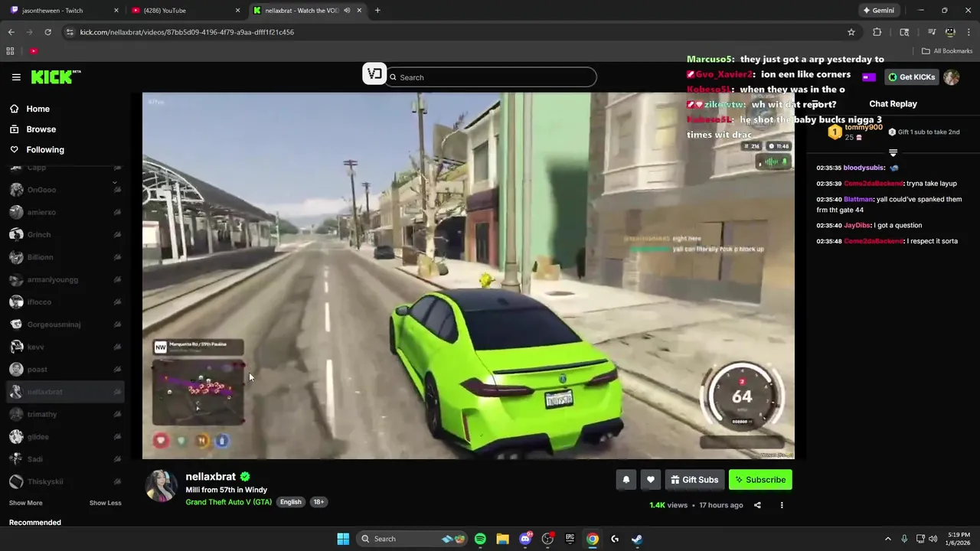Click the notification bell for nellaxbrat

(626, 480)
